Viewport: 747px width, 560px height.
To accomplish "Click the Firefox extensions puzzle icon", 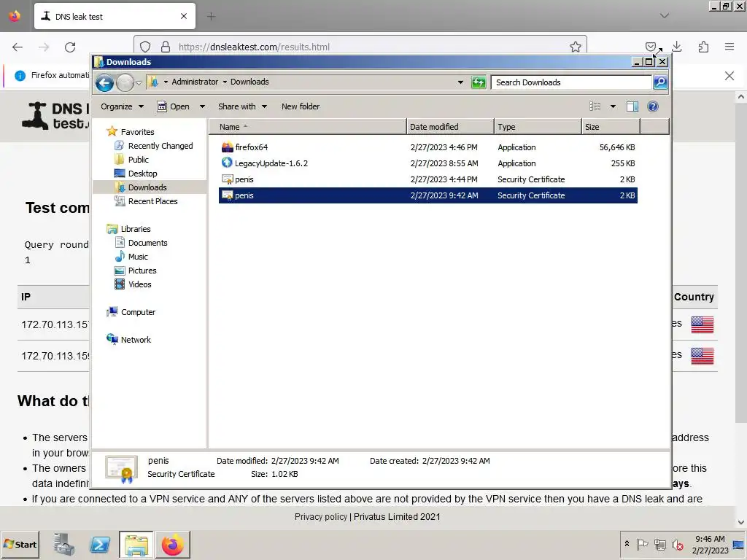I will [703, 47].
